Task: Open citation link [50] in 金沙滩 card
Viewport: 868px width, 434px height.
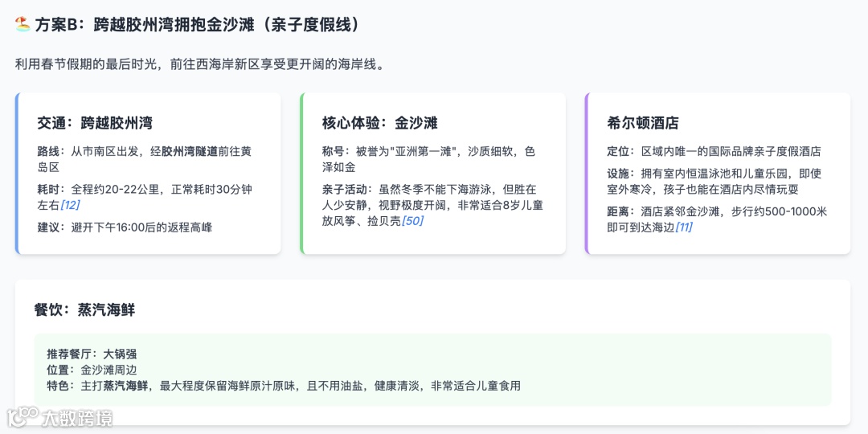Action: coord(412,222)
